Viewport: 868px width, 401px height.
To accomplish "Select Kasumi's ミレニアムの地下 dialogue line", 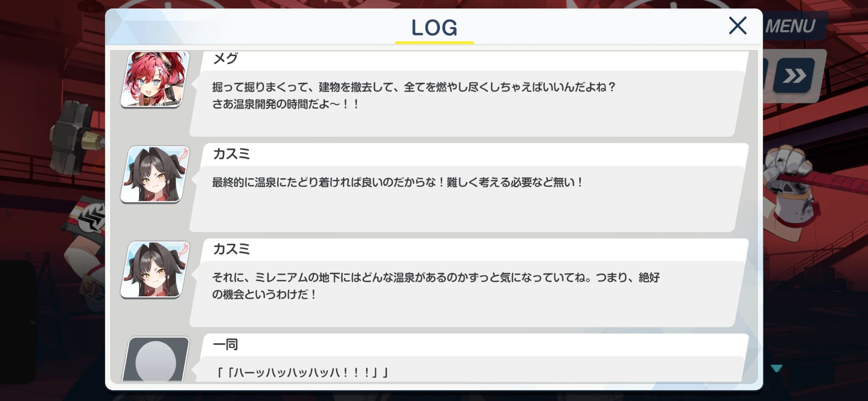I will pos(436,286).
